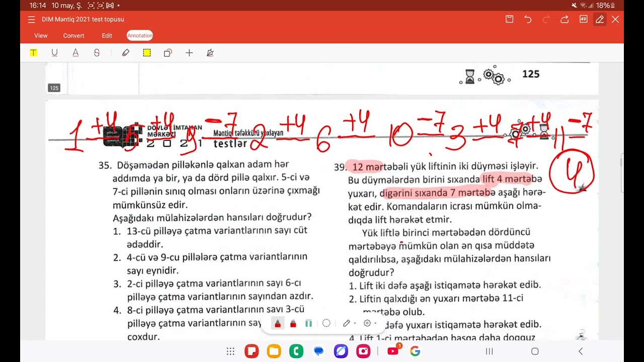Open the Google app
Screen dimensions: 644x362
pos(415,351)
